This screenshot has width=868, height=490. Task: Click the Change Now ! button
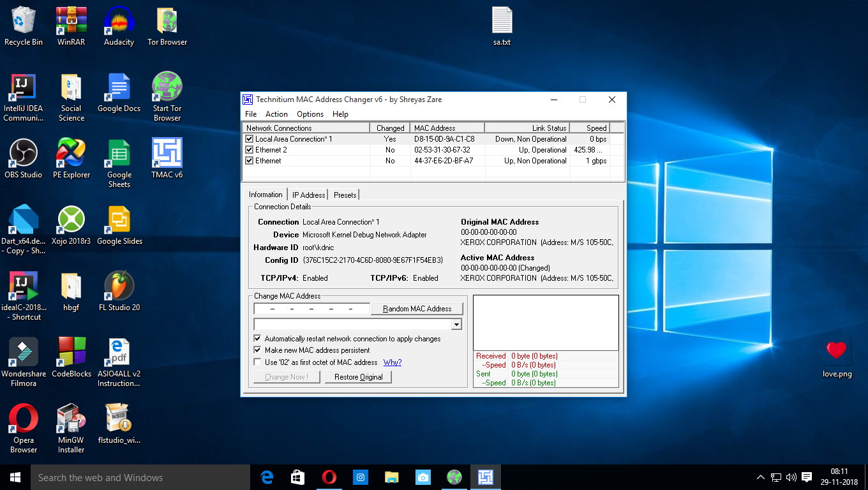[287, 377]
